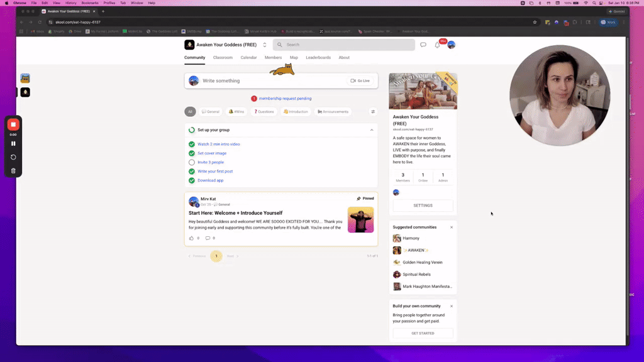Restart the recording

[x=13, y=157]
